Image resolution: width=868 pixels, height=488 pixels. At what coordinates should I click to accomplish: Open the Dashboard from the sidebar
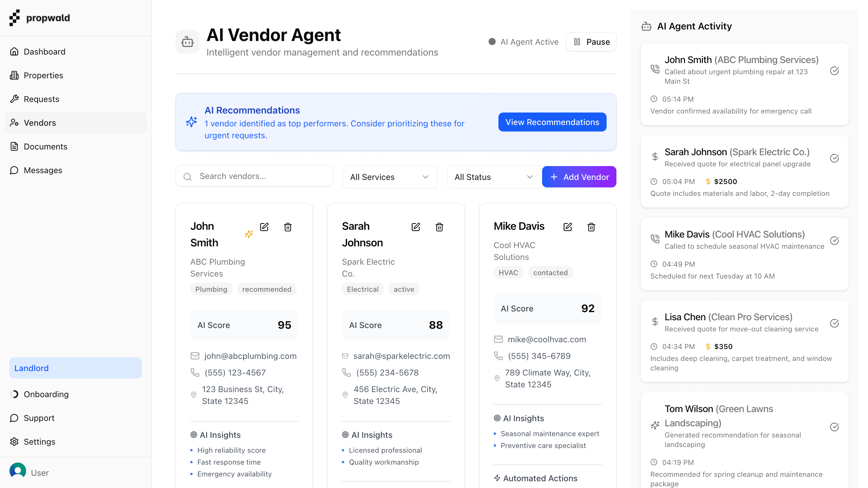click(44, 51)
